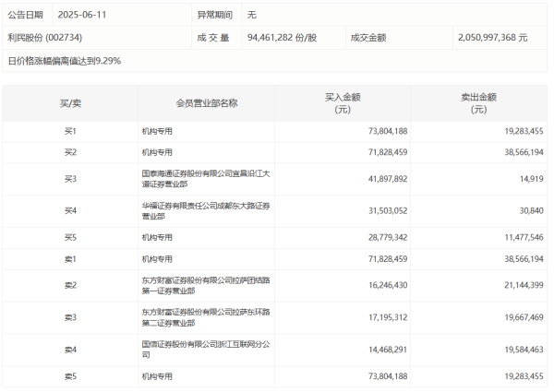The width and height of the screenshot is (554, 392).
Task: Click 机构专用 in the 买1 row
Action: pos(158,132)
